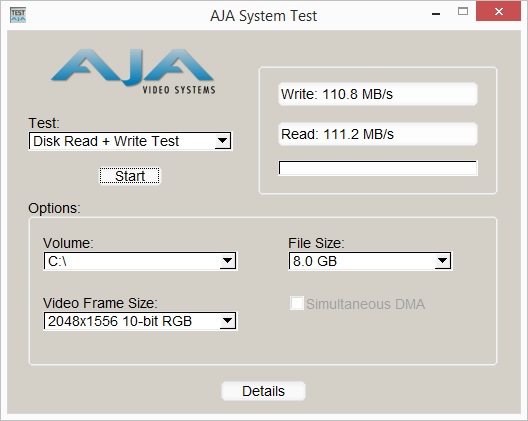Open the Details view

(x=263, y=391)
